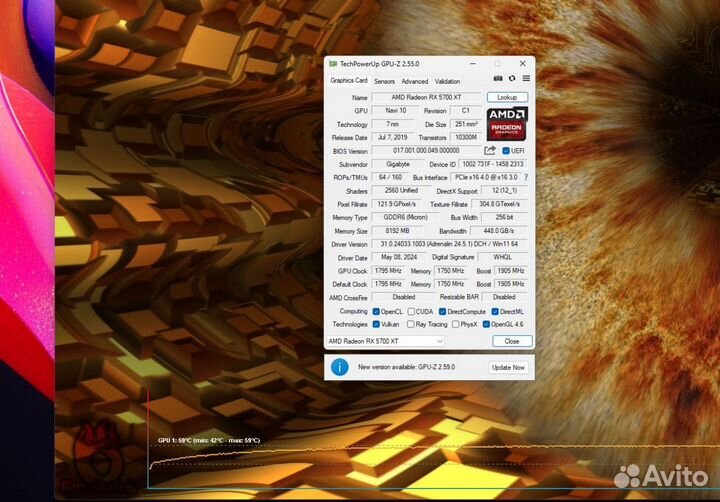
Task: Switch to the Advanced tab
Action: (x=414, y=81)
